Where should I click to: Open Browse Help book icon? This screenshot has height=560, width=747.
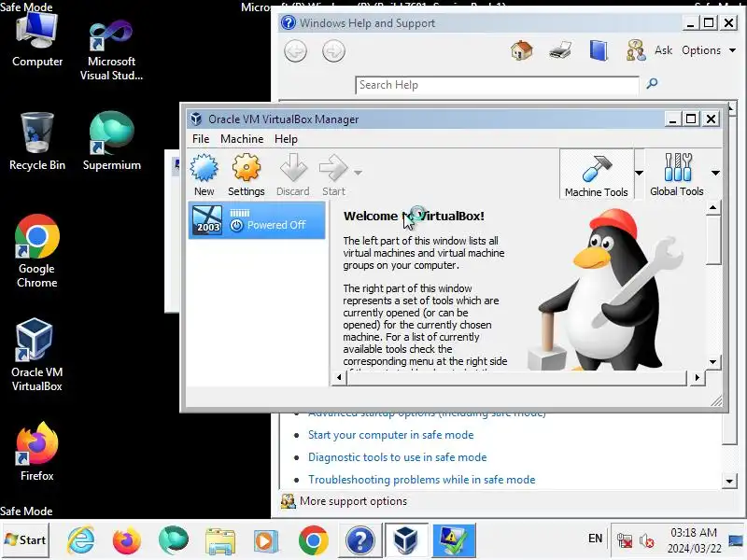pyautogui.click(x=599, y=50)
